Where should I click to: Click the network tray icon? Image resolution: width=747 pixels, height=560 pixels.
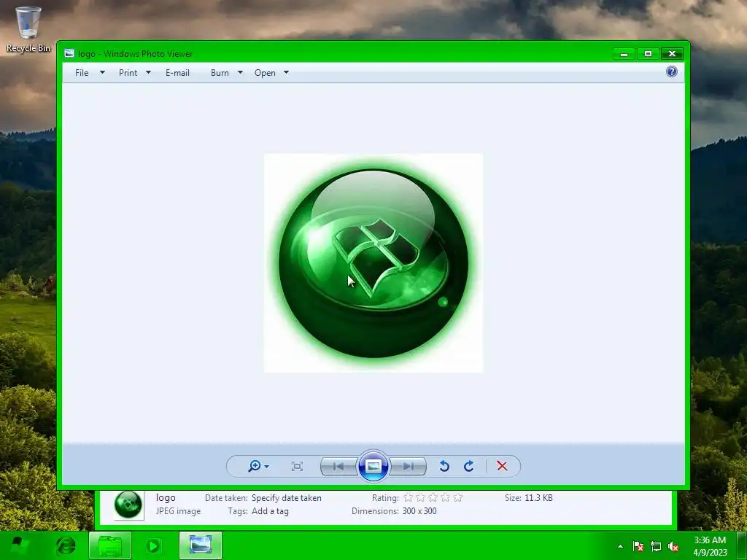(656, 546)
